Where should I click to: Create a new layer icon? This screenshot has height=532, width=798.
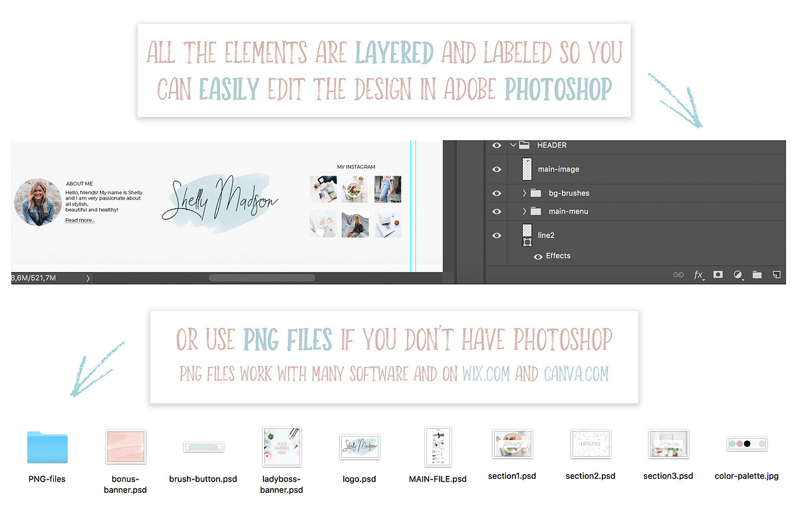pos(776,274)
